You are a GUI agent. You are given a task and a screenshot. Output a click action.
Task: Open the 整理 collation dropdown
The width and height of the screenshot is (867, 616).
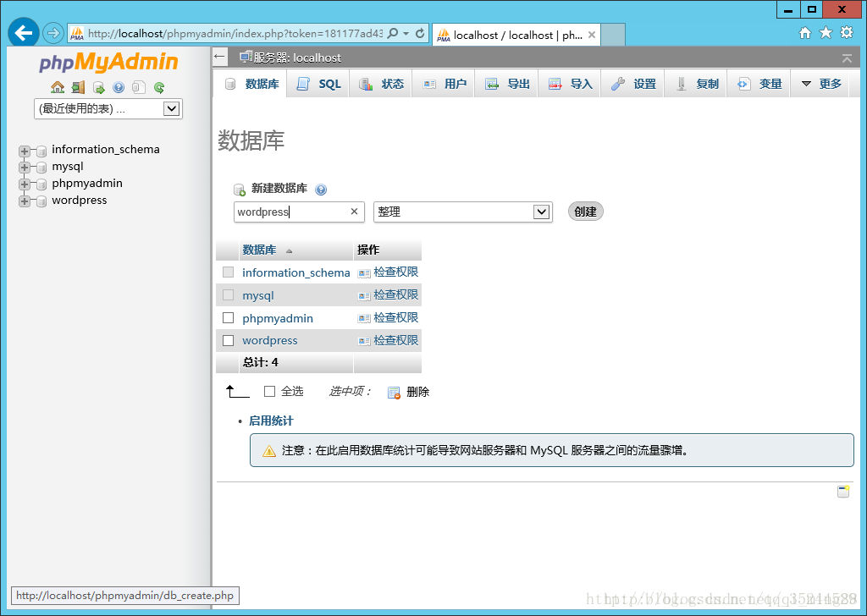coord(541,212)
